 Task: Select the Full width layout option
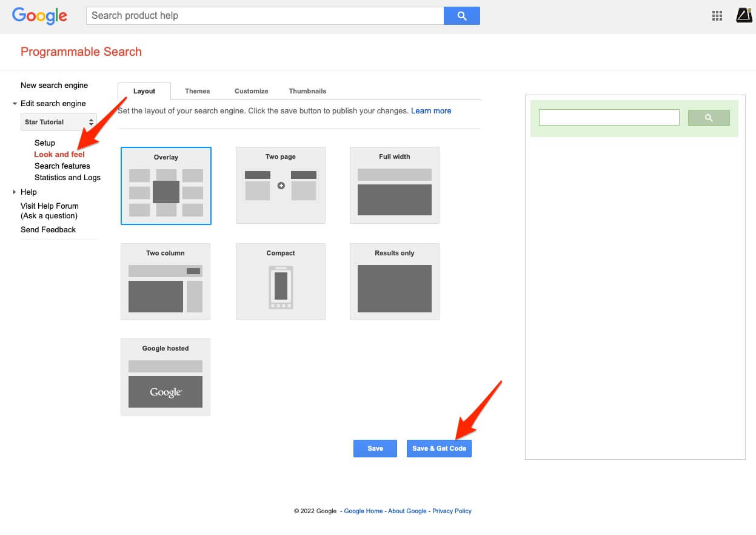tap(394, 185)
